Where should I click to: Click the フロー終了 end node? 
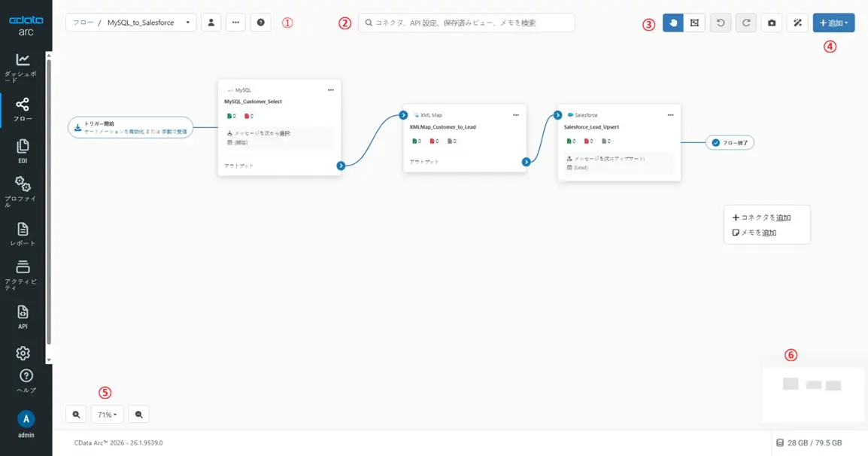click(730, 142)
